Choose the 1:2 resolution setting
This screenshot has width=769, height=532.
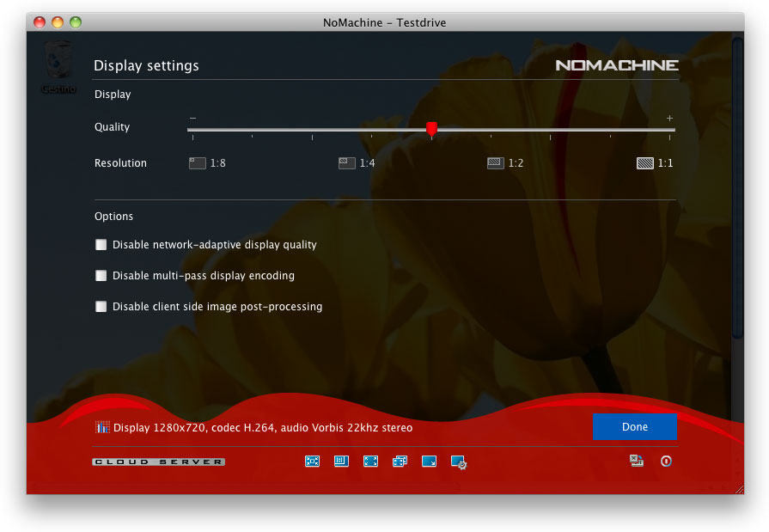click(x=496, y=163)
